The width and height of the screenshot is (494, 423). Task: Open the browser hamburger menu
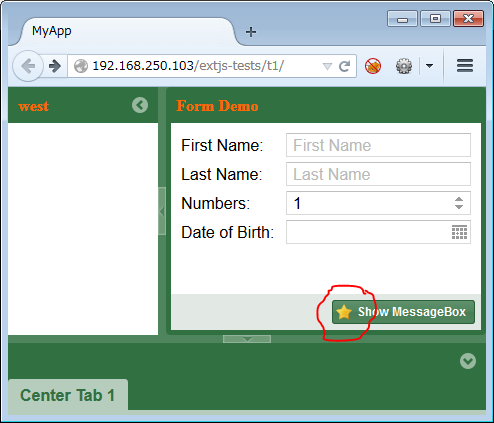coord(465,66)
